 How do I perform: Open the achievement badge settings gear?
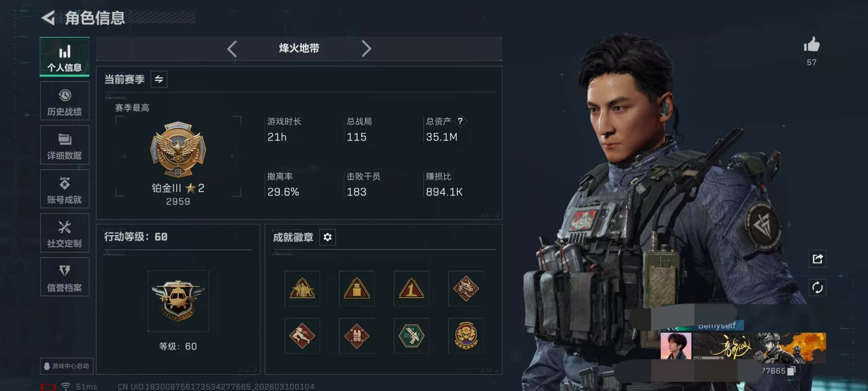click(328, 237)
